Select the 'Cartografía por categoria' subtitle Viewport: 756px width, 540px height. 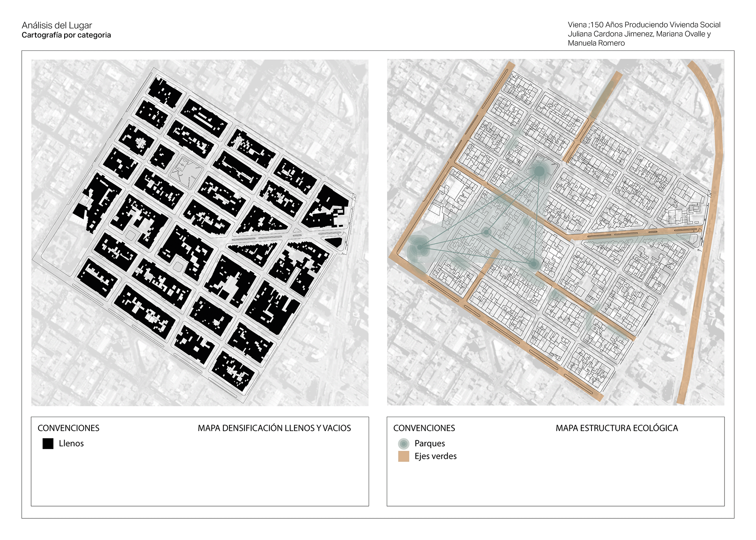pyautogui.click(x=66, y=35)
